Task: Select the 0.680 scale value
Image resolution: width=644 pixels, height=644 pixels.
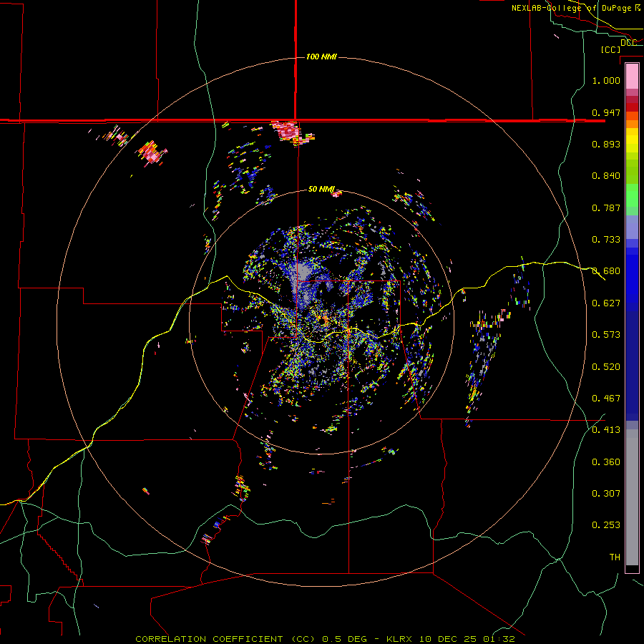Action: (606, 271)
